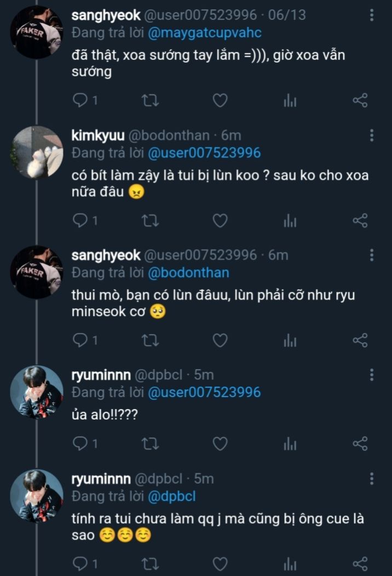Retweet kimkyuu's reply tweet
Viewport: 392px width, 576px height.
click(150, 220)
